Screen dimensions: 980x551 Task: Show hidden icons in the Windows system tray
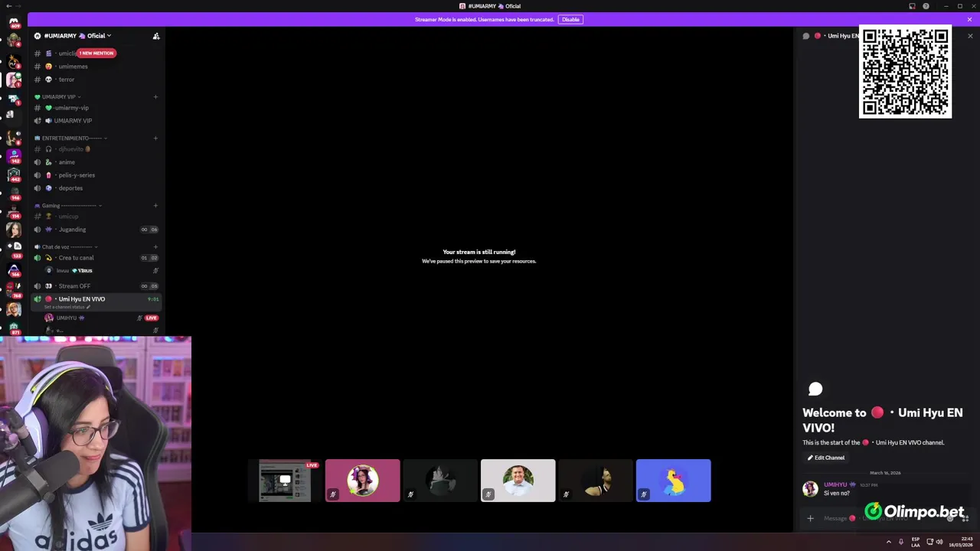point(888,542)
